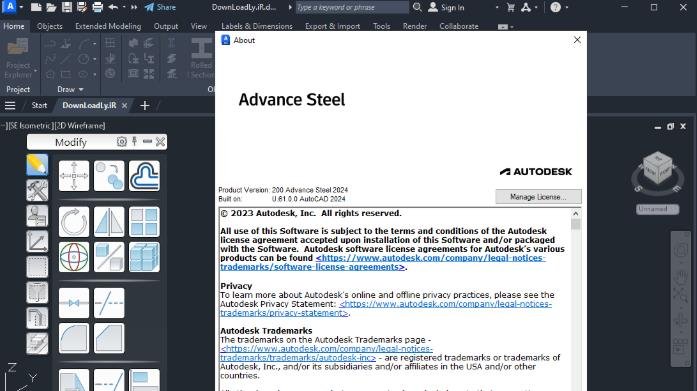Click the New drawing icon in quick access toolbar
Viewport: 697px width, 391px height.
36,7
